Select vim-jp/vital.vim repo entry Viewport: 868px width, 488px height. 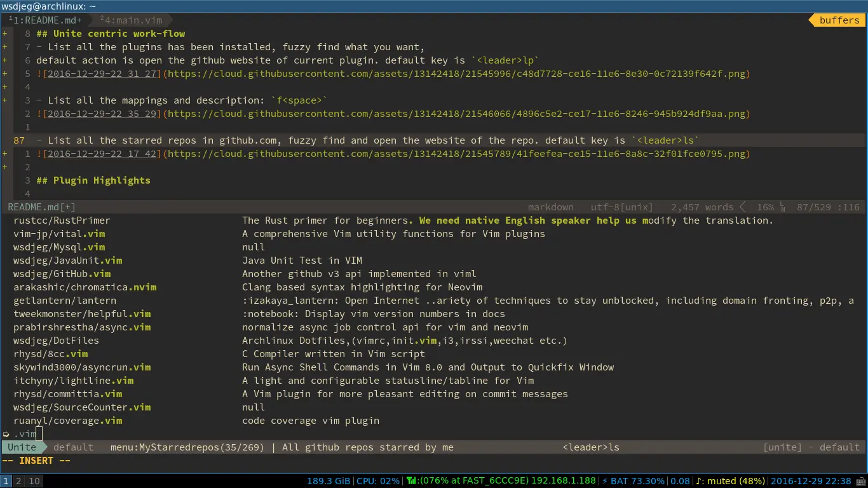click(59, 234)
